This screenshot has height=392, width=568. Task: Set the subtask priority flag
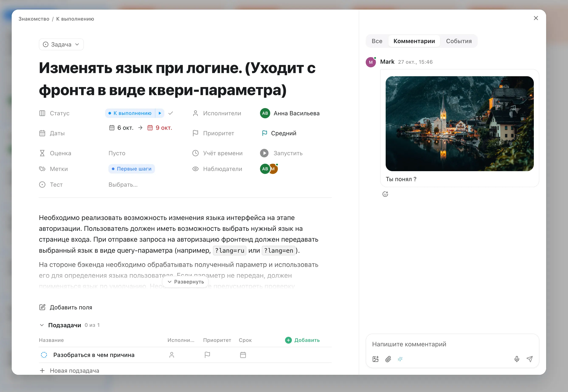pyautogui.click(x=207, y=355)
